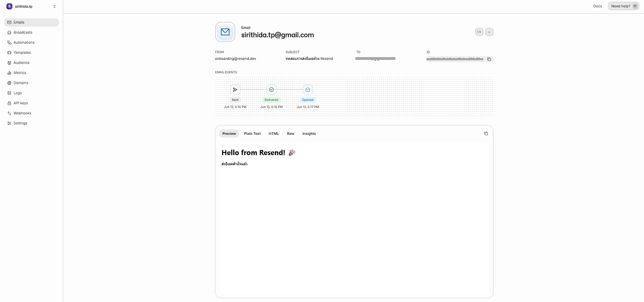Open the Automations page

[x=24, y=42]
